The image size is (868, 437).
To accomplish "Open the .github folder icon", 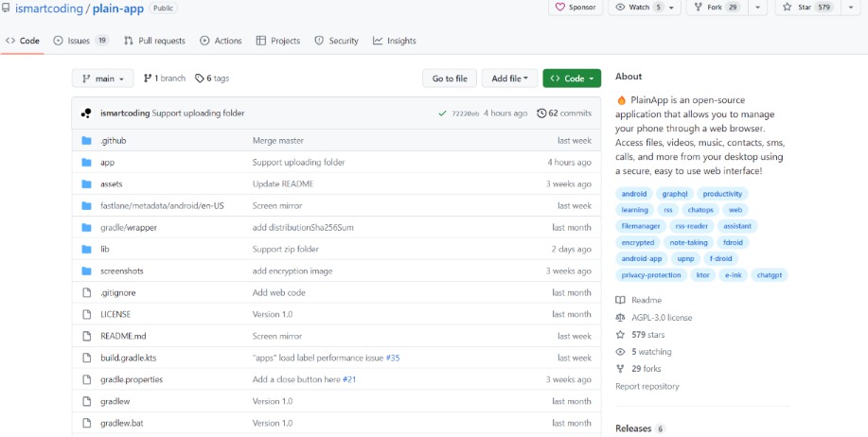I will 86,141.
